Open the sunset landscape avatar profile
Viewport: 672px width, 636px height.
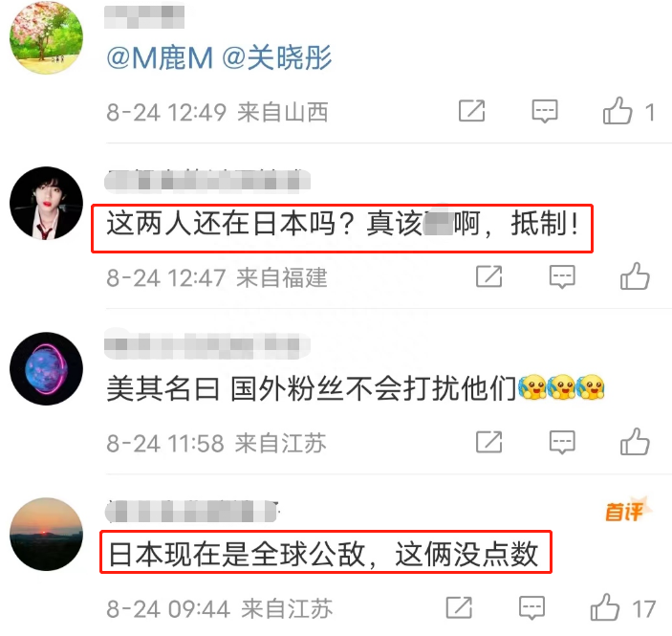coord(46,534)
